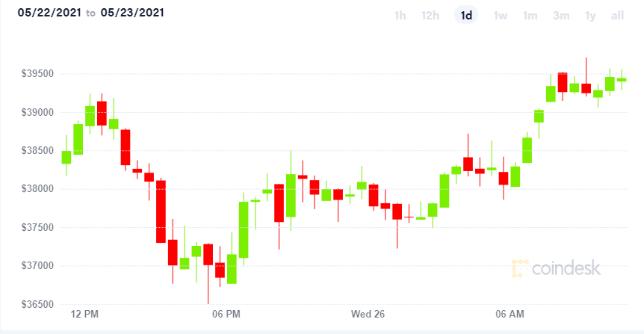The height and width of the screenshot is (334, 644).
Task: Switch to the 1w time range
Action: [501, 16]
